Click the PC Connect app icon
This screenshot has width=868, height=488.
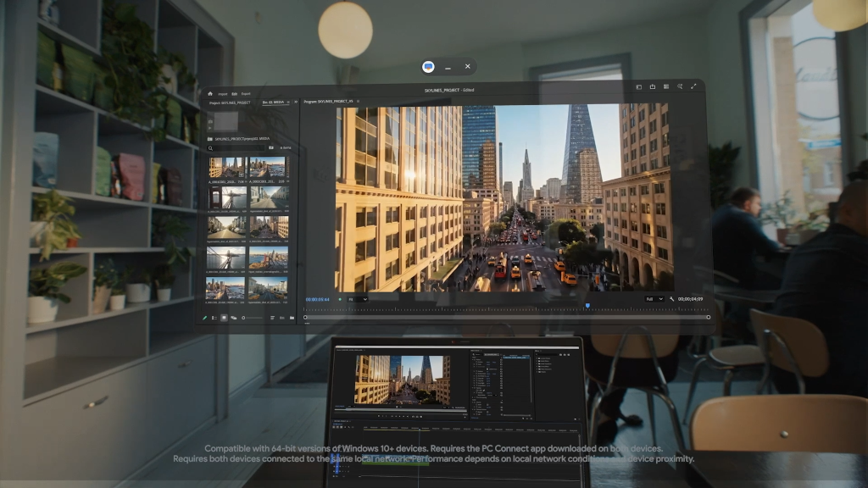(x=428, y=66)
